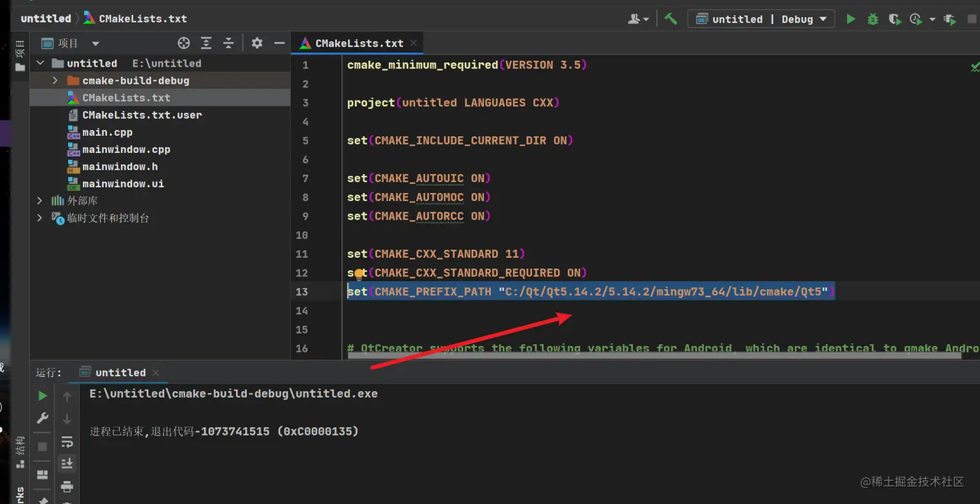Launch the profiler clock-and-play icon
The height and width of the screenshot is (504, 980).
tap(916, 19)
